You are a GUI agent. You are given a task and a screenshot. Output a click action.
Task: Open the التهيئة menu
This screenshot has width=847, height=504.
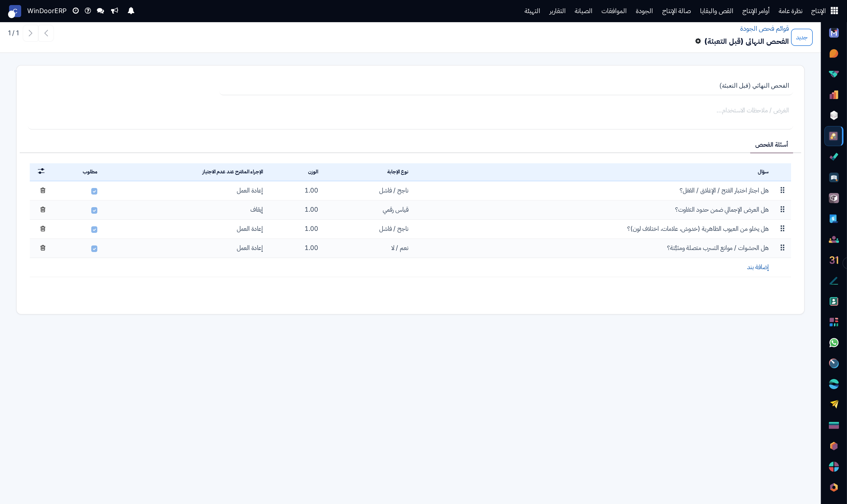point(532,11)
